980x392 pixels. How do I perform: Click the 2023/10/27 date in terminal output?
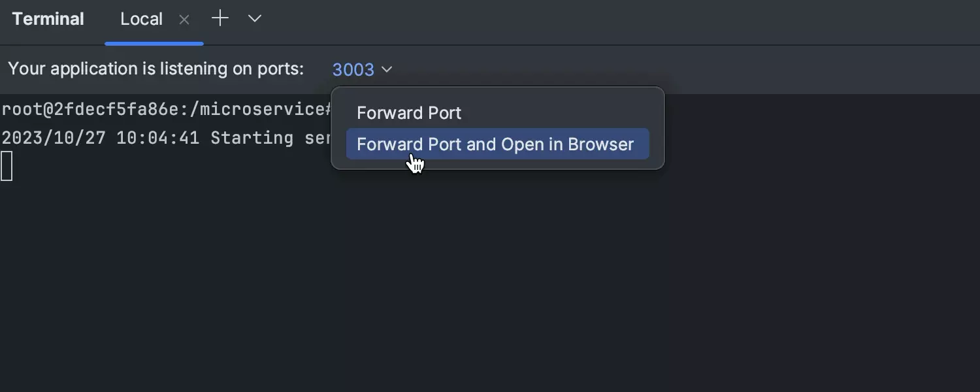click(54, 138)
